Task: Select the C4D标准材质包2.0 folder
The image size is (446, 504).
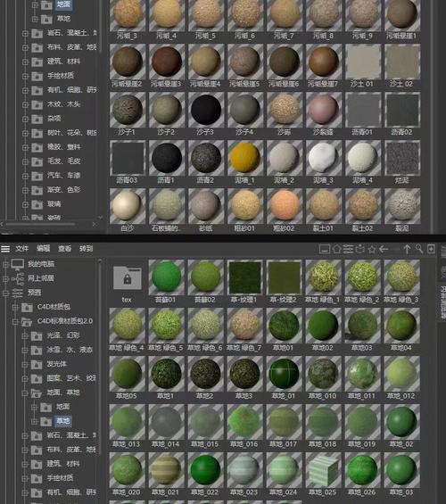Action: coord(65,321)
